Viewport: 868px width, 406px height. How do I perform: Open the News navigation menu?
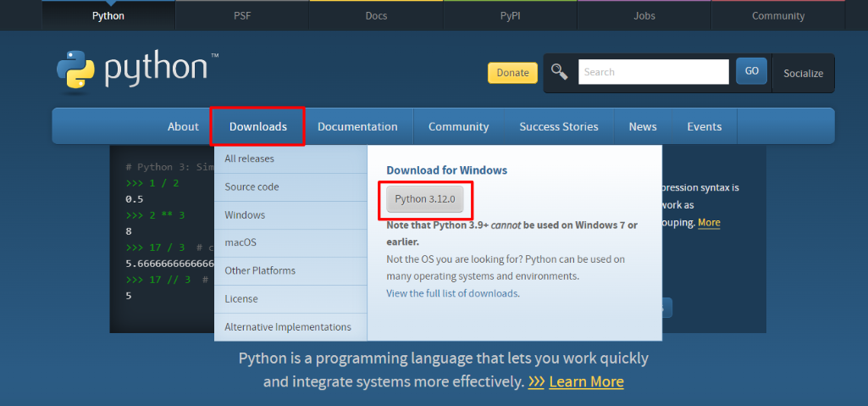tap(643, 126)
